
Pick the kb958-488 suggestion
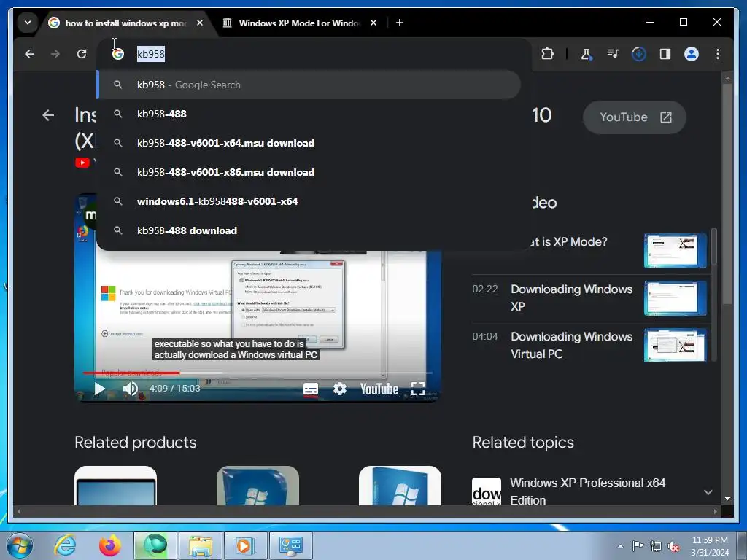point(309,114)
